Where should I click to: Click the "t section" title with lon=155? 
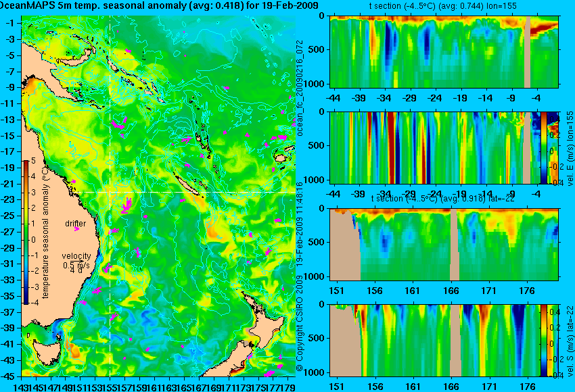tap(443, 6)
